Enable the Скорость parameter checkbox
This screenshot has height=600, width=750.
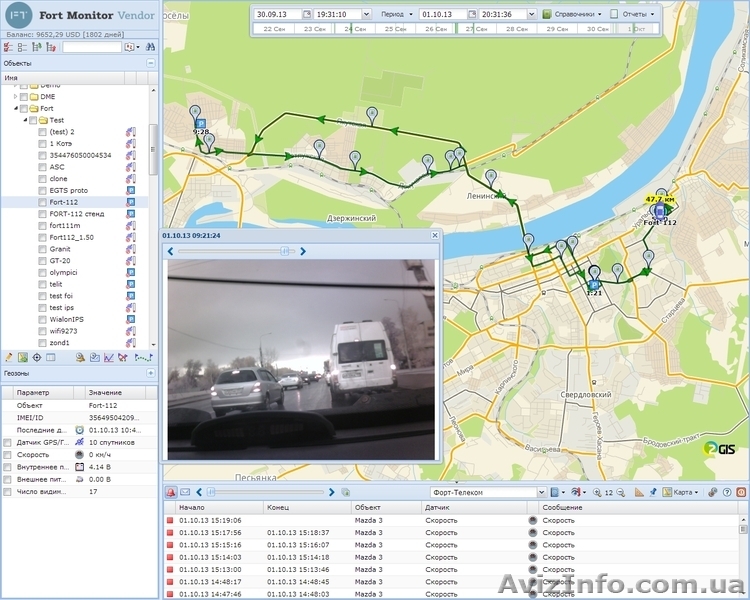tap(7, 455)
